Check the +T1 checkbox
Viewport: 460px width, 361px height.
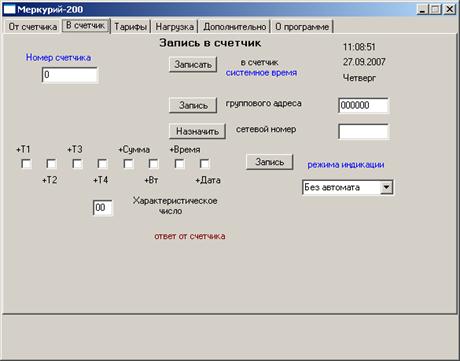26,164
